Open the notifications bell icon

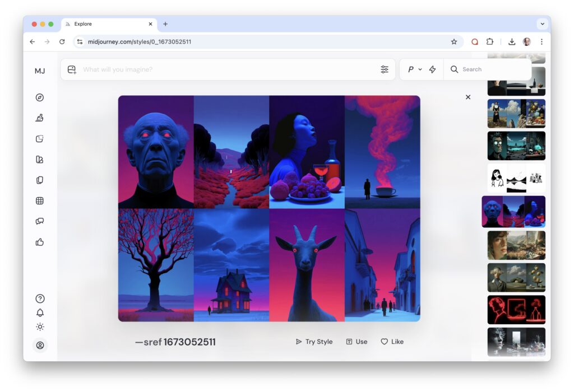(40, 312)
